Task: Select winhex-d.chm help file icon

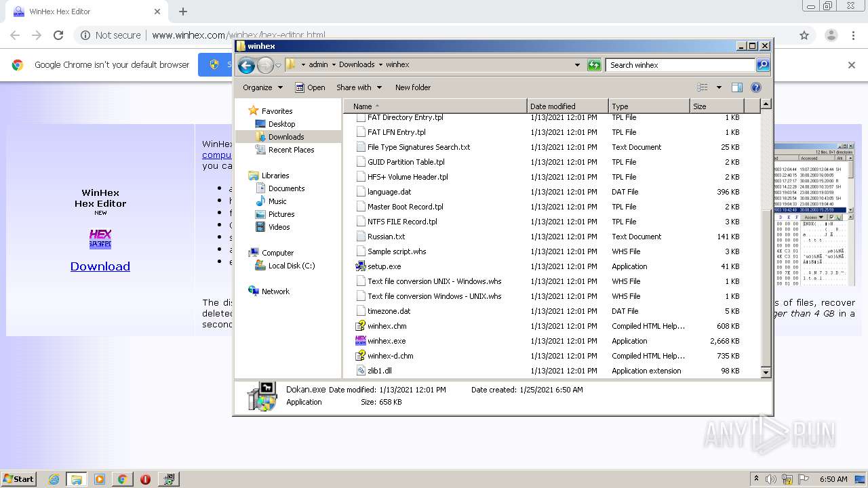Action: point(361,356)
